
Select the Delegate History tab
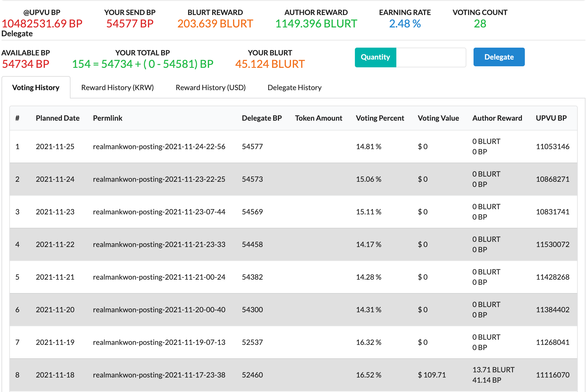pyautogui.click(x=294, y=88)
